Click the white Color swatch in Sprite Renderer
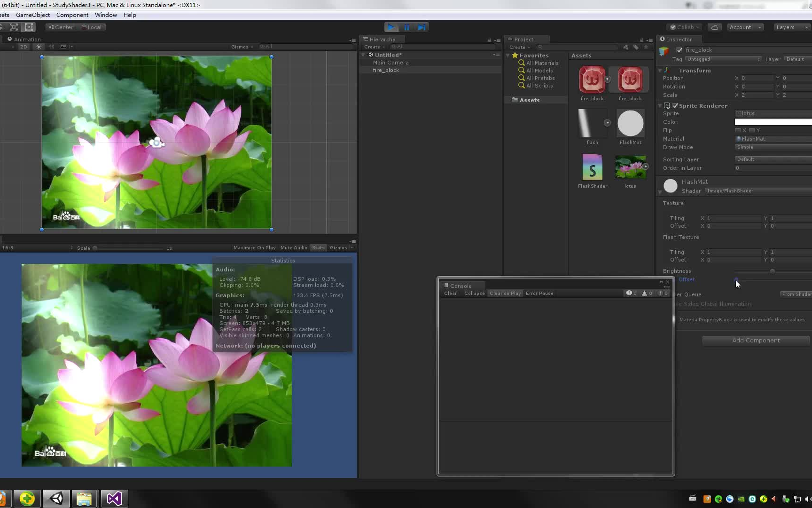The width and height of the screenshot is (812, 508). (x=773, y=122)
